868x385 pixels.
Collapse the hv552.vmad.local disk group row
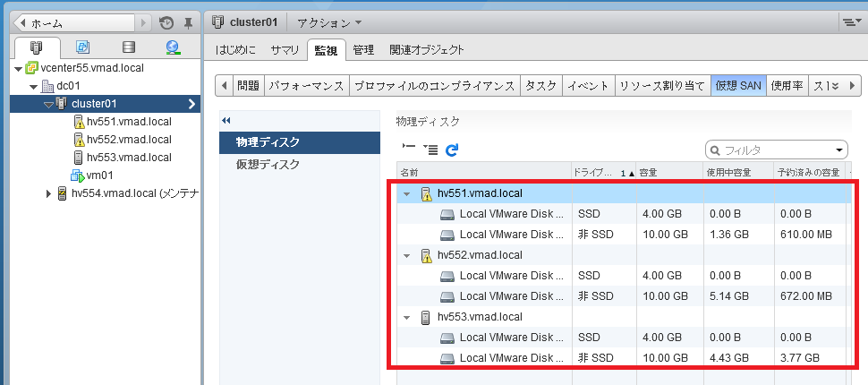tap(407, 256)
